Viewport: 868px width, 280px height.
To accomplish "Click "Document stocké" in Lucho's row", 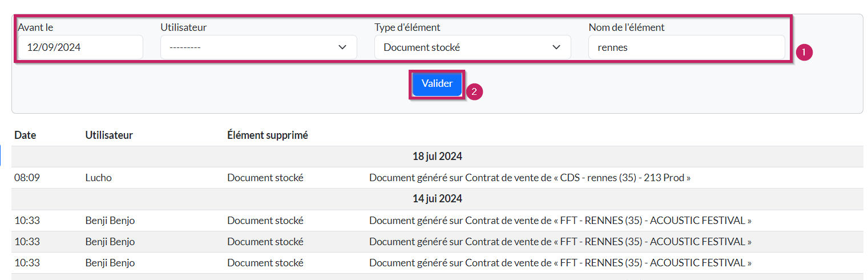I will point(265,178).
